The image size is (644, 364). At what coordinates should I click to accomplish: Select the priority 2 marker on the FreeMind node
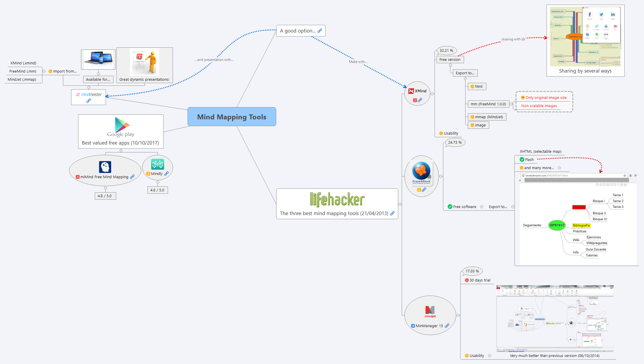pyautogui.click(x=419, y=190)
